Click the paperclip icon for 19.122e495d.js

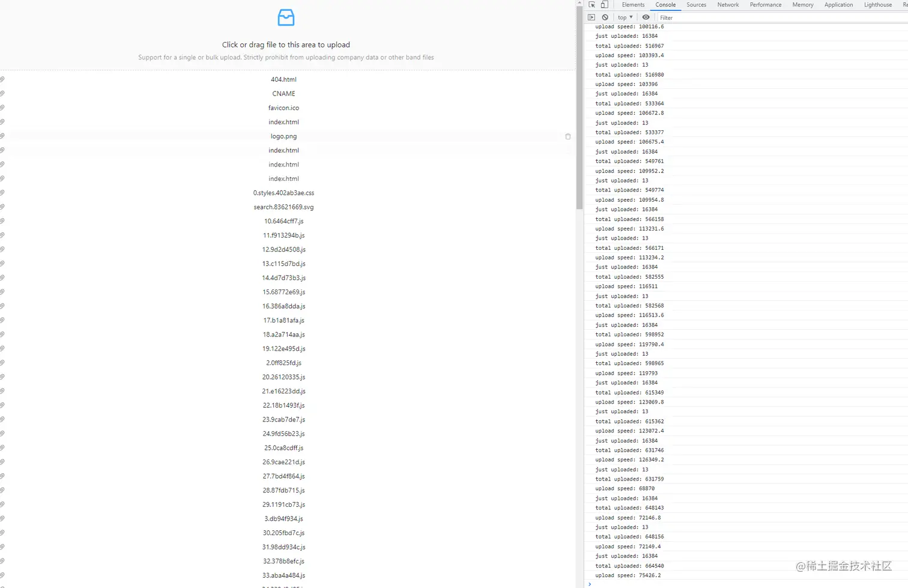[x=2, y=348]
